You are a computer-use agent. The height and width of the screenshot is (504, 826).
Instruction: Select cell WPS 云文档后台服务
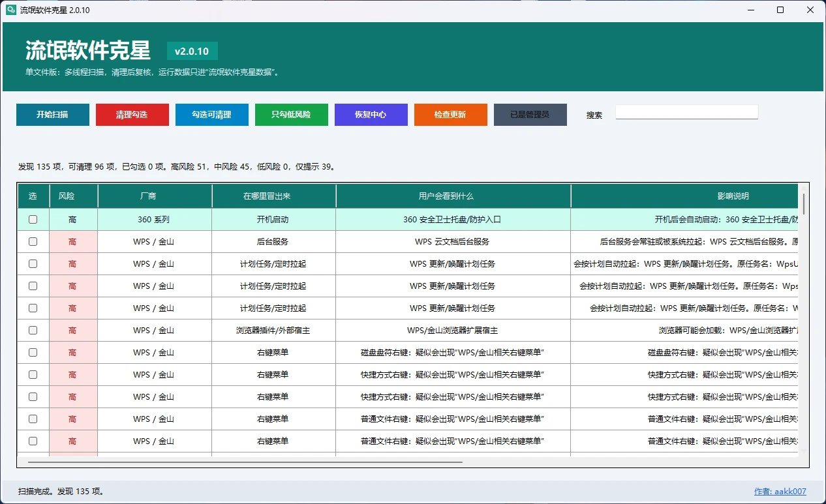click(x=453, y=242)
